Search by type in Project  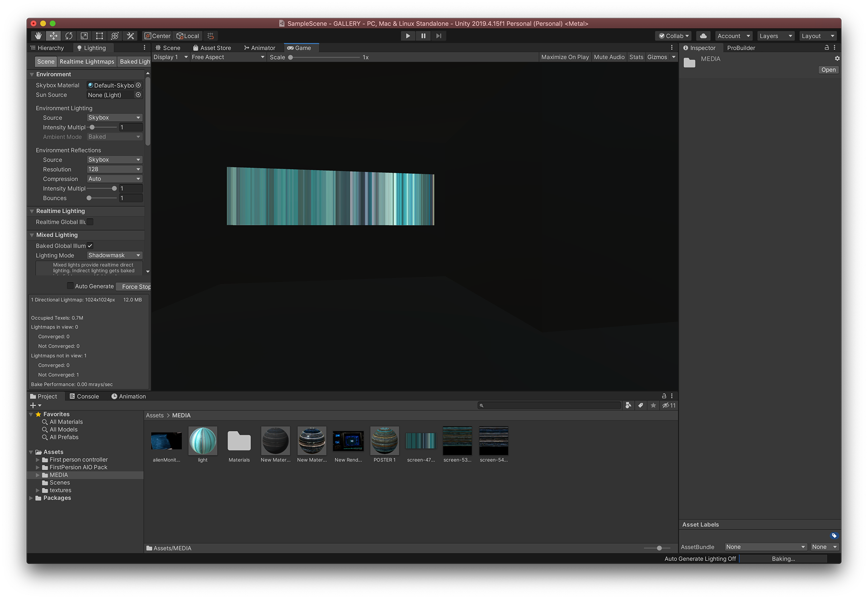628,405
